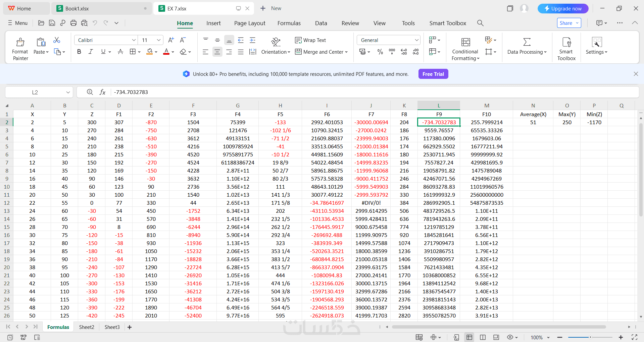Open the Insert ribbon tab
This screenshot has height=342, width=644.
213,23
